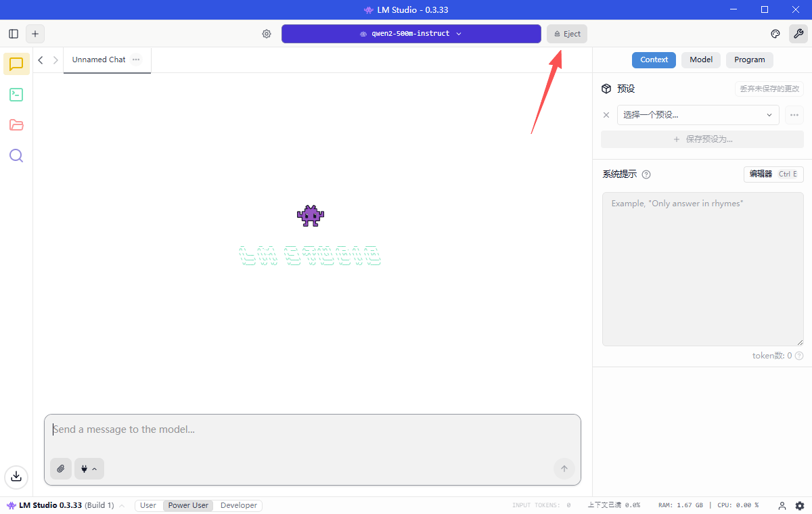812x514 pixels.
Task: Toggle the left sidebar panel
Action: (x=14, y=34)
